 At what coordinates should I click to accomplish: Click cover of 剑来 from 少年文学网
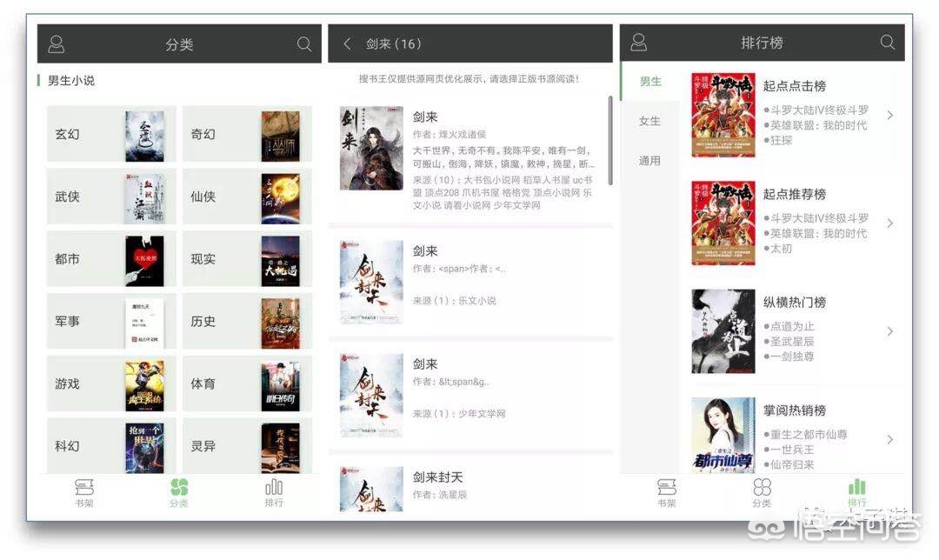click(x=371, y=395)
